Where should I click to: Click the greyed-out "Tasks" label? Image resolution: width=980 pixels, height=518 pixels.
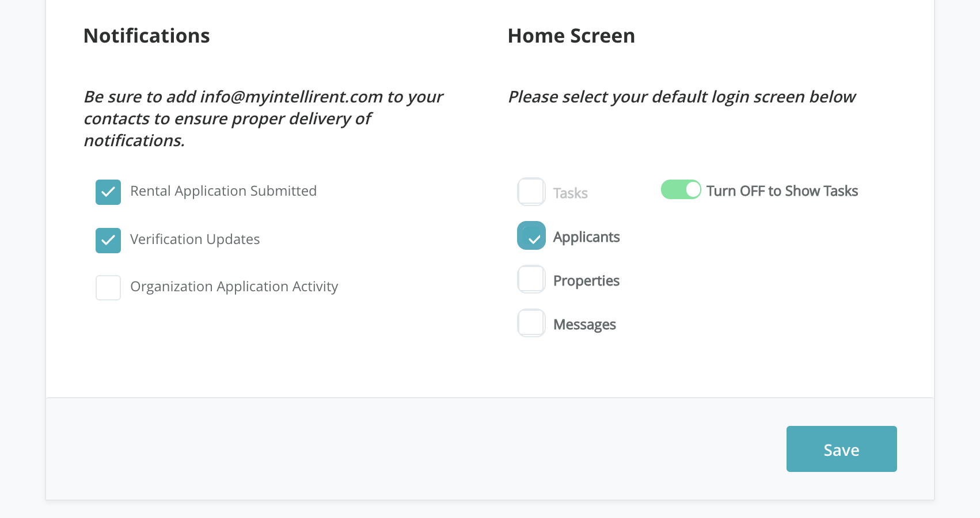click(570, 193)
